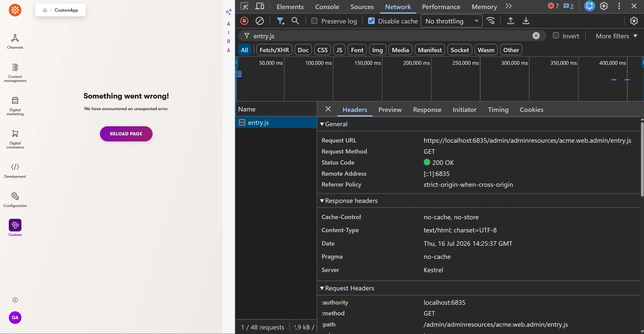Activate the inspect element picker
The height and width of the screenshot is (334, 644).
click(x=244, y=6)
